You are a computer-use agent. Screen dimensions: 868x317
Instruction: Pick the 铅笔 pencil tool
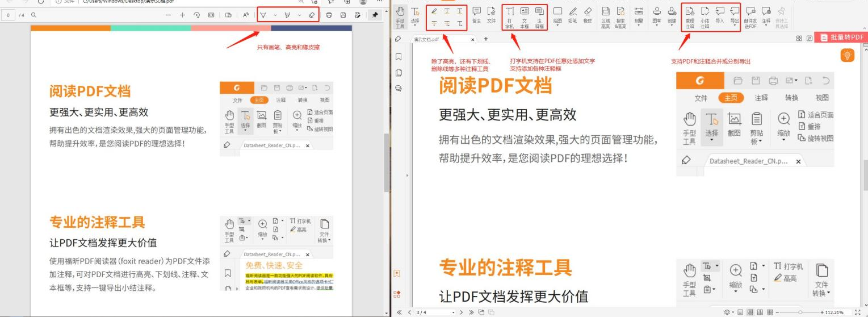[573, 15]
